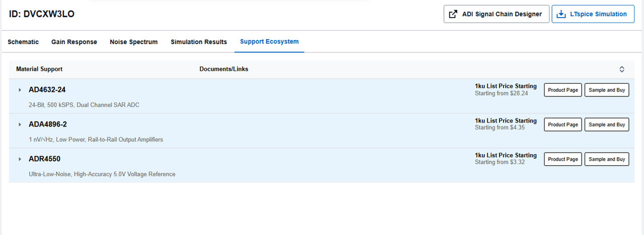Image resolution: width=644 pixels, height=235 pixels.
Task: Click the Material Support column header
Action: (x=39, y=69)
